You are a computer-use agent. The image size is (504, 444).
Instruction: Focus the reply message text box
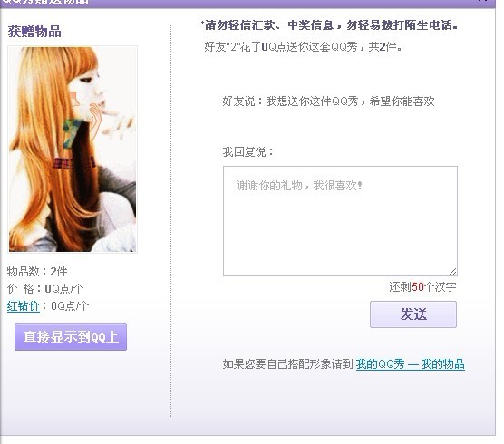(x=340, y=221)
